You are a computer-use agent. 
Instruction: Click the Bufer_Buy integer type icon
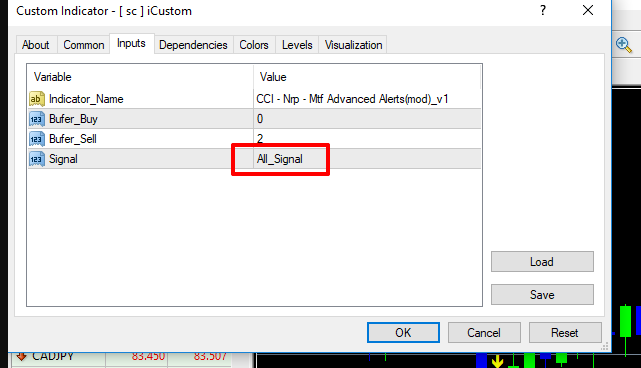tap(37, 119)
